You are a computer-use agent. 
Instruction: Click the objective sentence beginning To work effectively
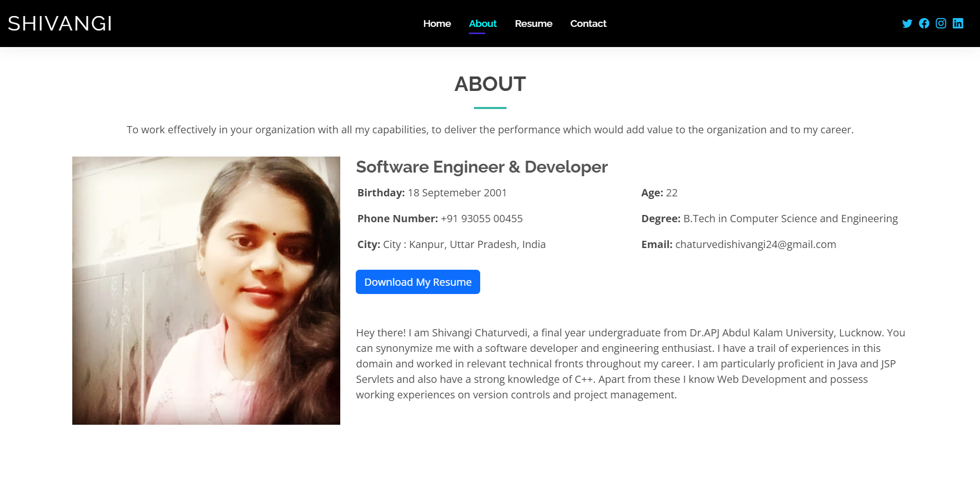pyautogui.click(x=490, y=130)
